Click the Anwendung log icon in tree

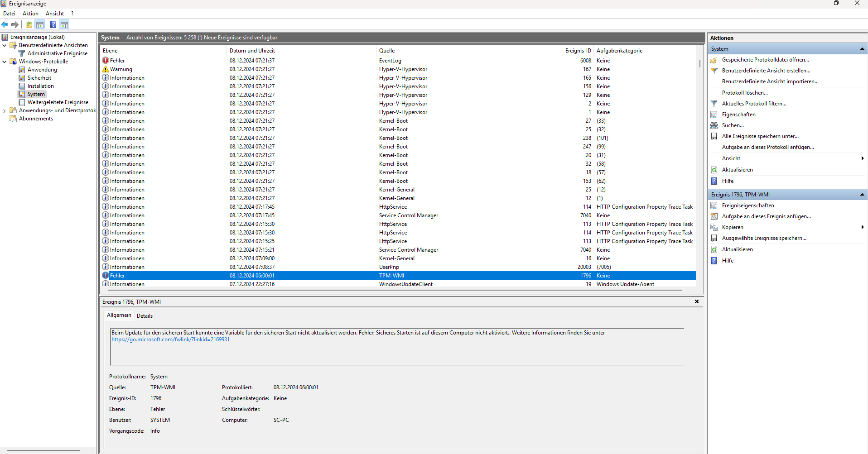click(x=22, y=70)
